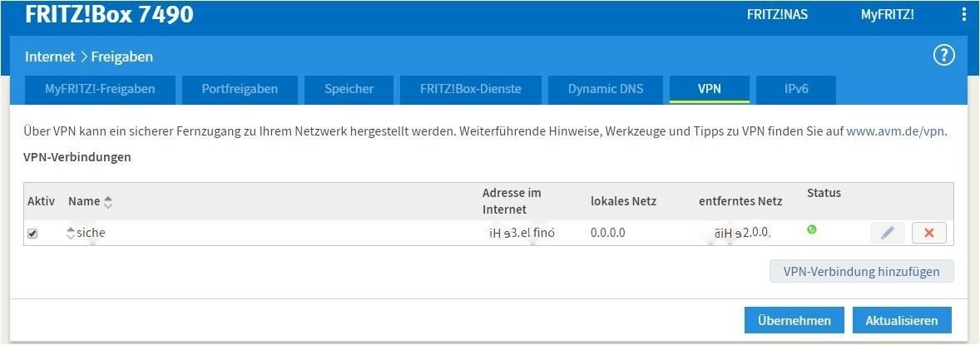Viewport: 980px width, 345px height.
Task: Edit the siche VPN connection
Action: 888,233
